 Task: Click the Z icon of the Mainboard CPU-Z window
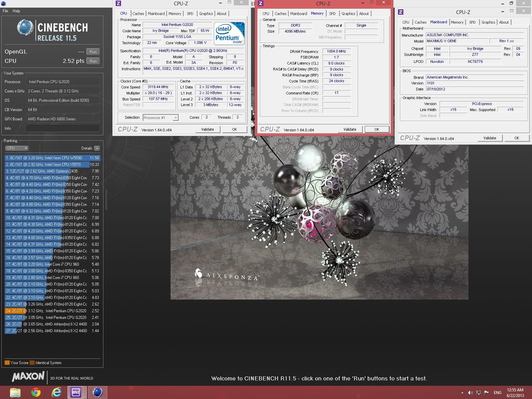click(x=401, y=12)
